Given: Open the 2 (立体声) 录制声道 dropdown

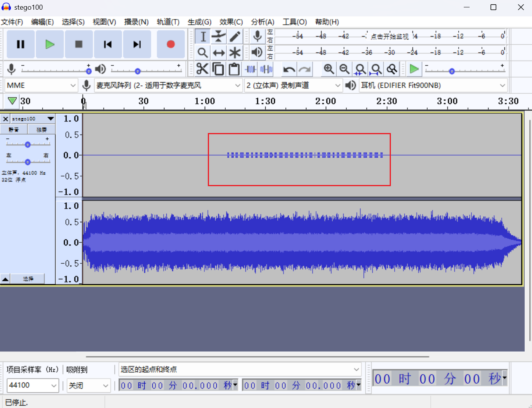Looking at the screenshot, I should point(294,85).
